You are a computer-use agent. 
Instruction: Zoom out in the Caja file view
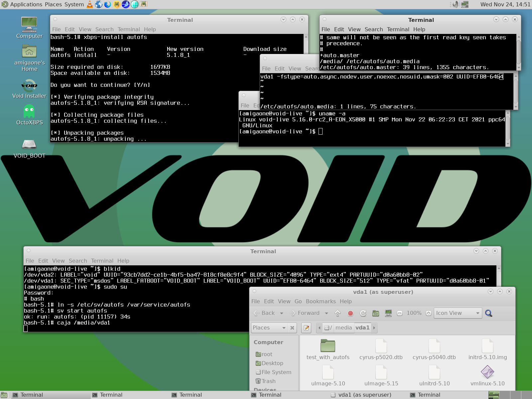point(400,313)
